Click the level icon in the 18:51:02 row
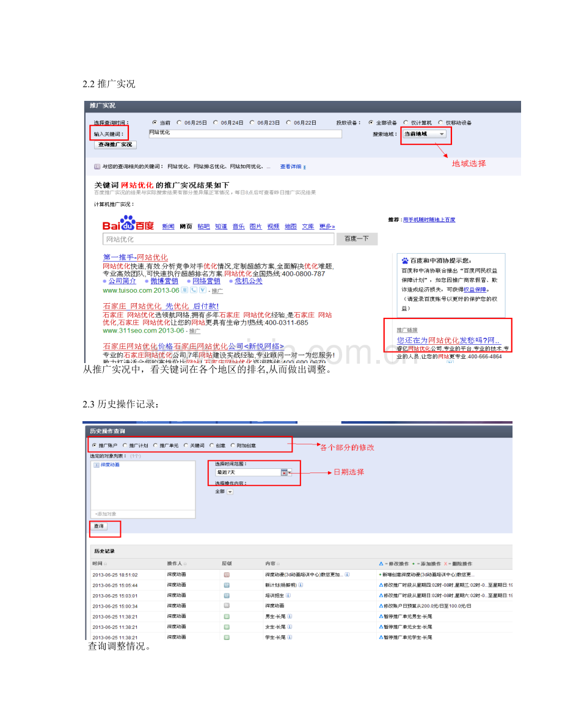This screenshot has width=562, height=728. (227, 575)
